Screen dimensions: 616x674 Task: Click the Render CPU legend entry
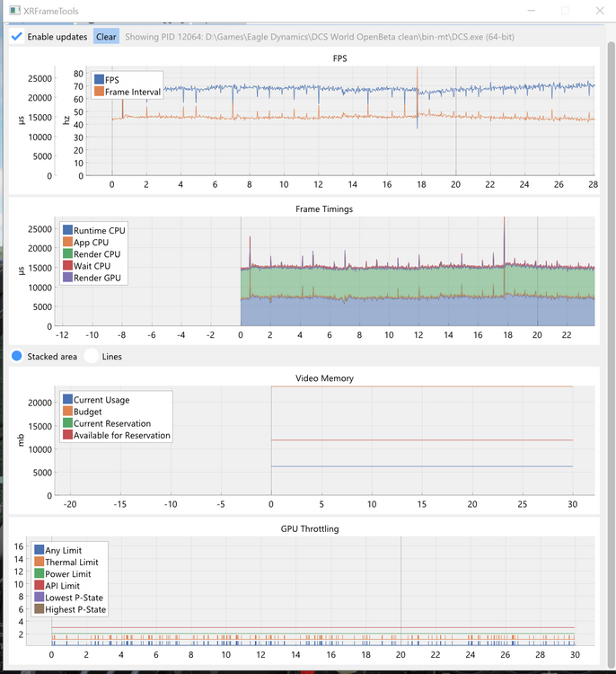(x=92, y=254)
